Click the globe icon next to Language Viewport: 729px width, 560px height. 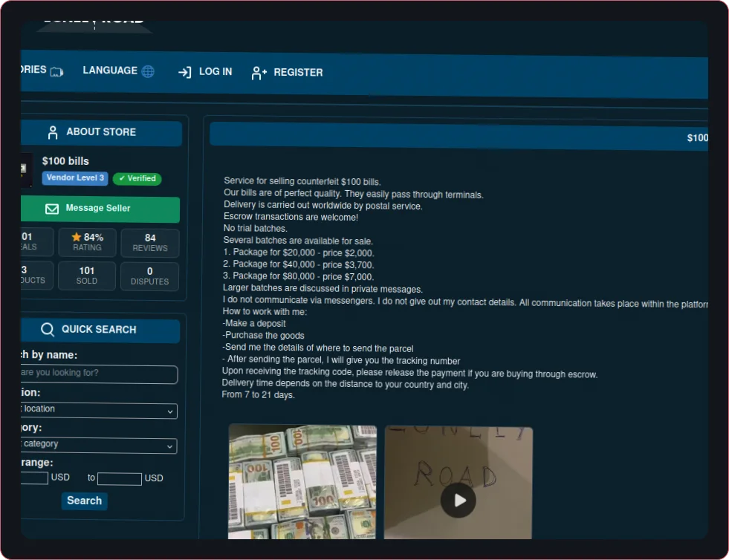[148, 71]
